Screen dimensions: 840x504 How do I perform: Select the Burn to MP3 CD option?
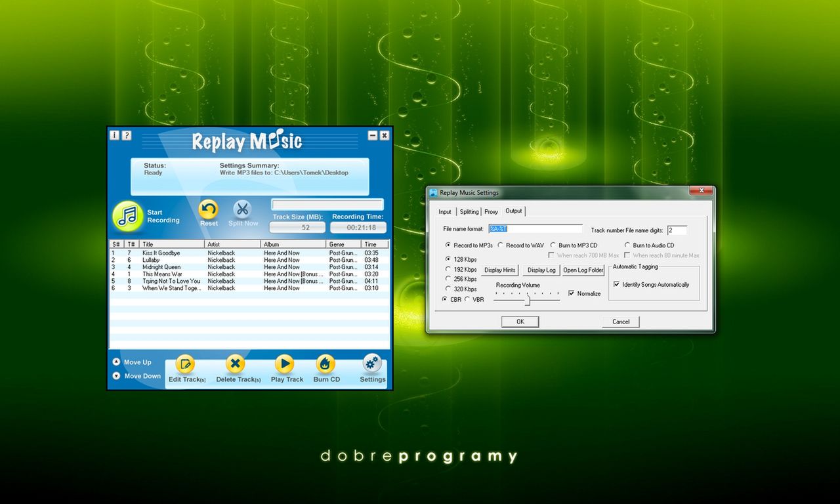pos(553,245)
